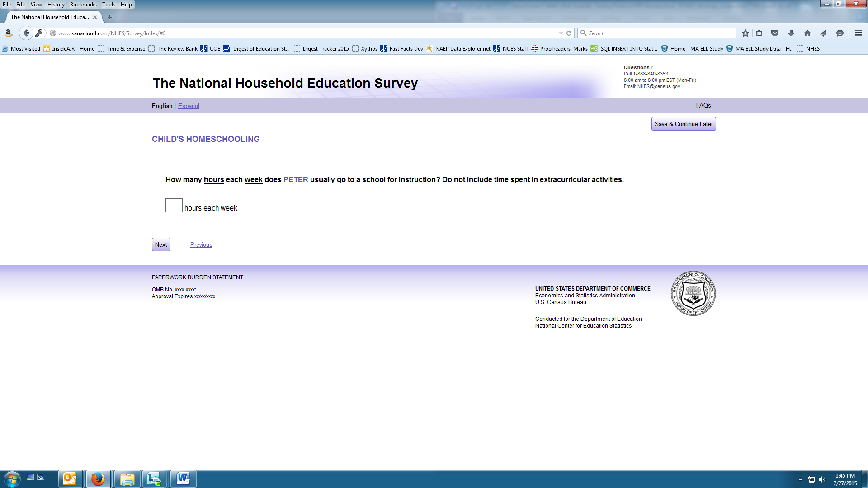Click the browser back arrow button

tap(26, 33)
